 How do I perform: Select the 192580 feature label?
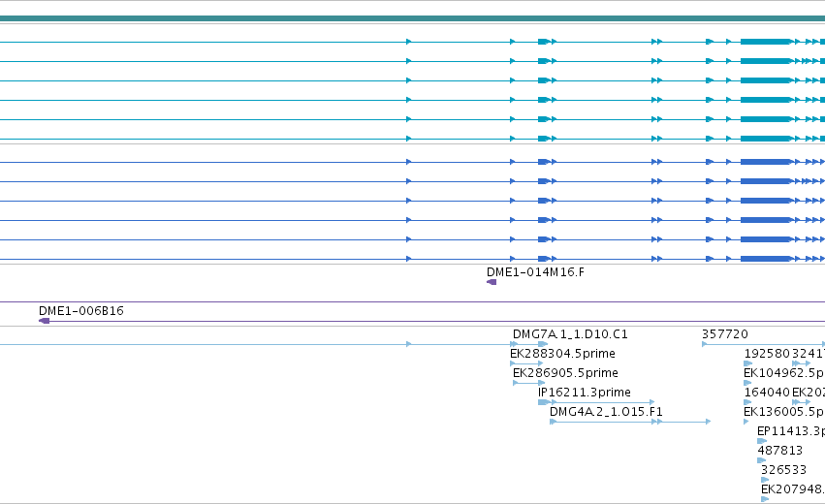pos(767,354)
